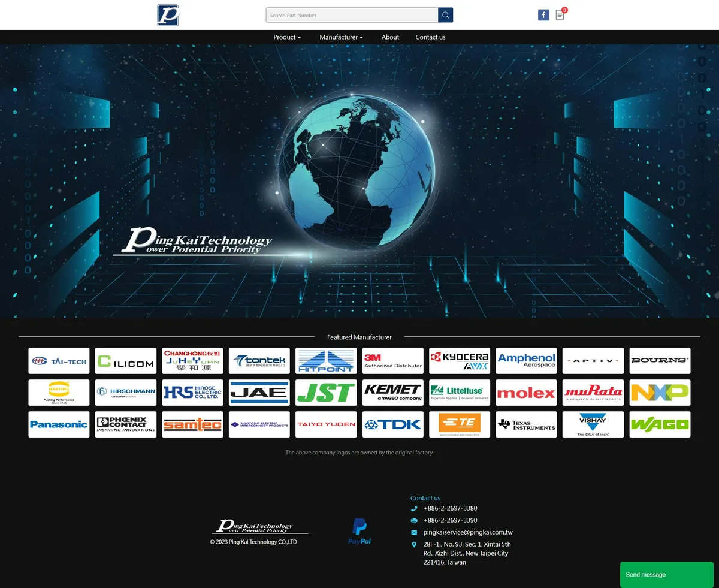
Task: Click the search magnifier button
Action: pyautogui.click(x=445, y=15)
